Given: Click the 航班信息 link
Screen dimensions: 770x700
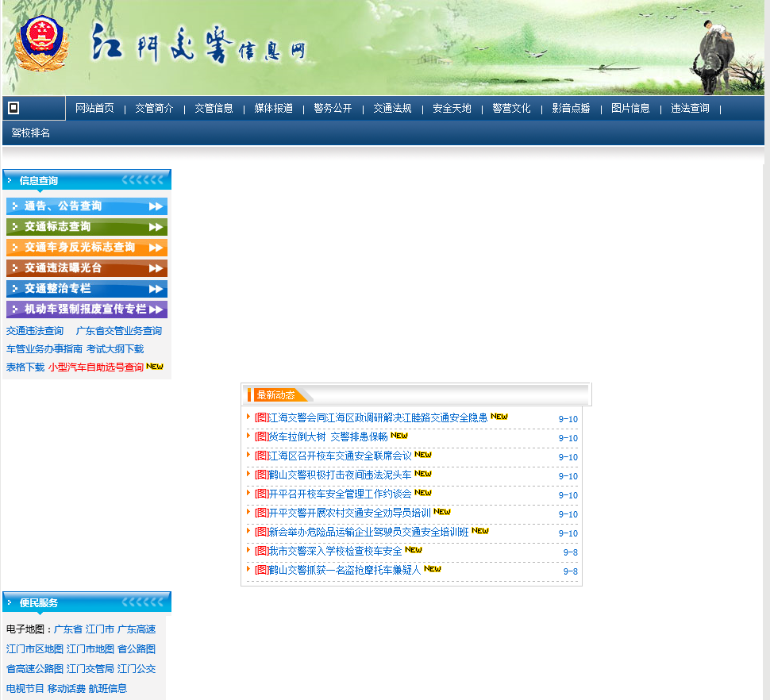Looking at the screenshot, I should [108, 689].
